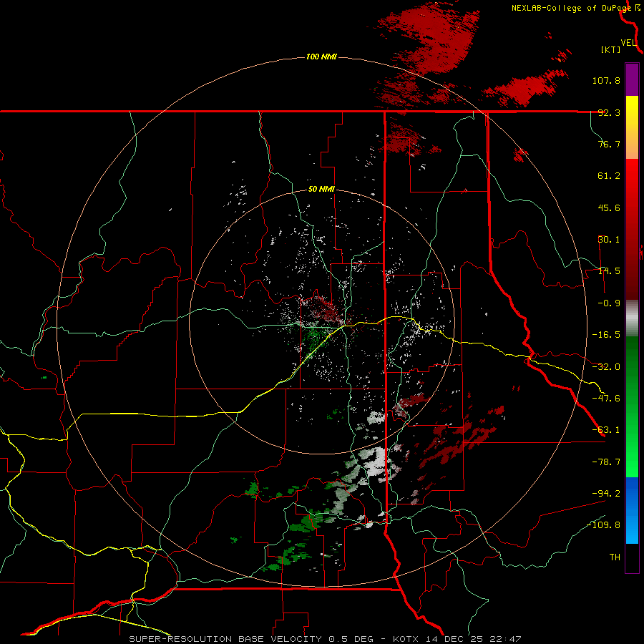Pick the yellow-orange segment of the color bar

632,127
